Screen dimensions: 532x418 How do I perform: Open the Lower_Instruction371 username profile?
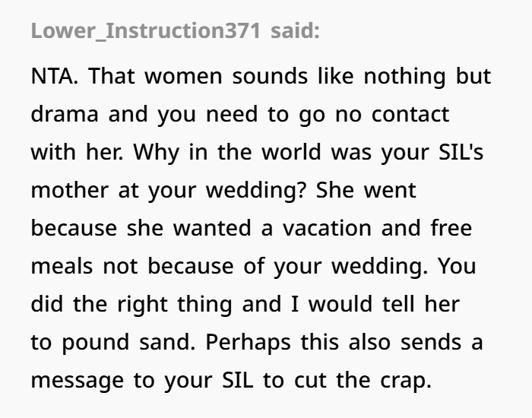(x=146, y=31)
